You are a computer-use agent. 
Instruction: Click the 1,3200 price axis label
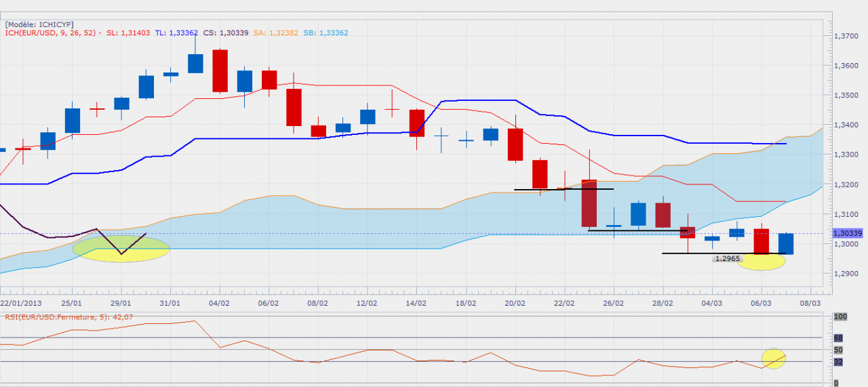click(x=846, y=184)
